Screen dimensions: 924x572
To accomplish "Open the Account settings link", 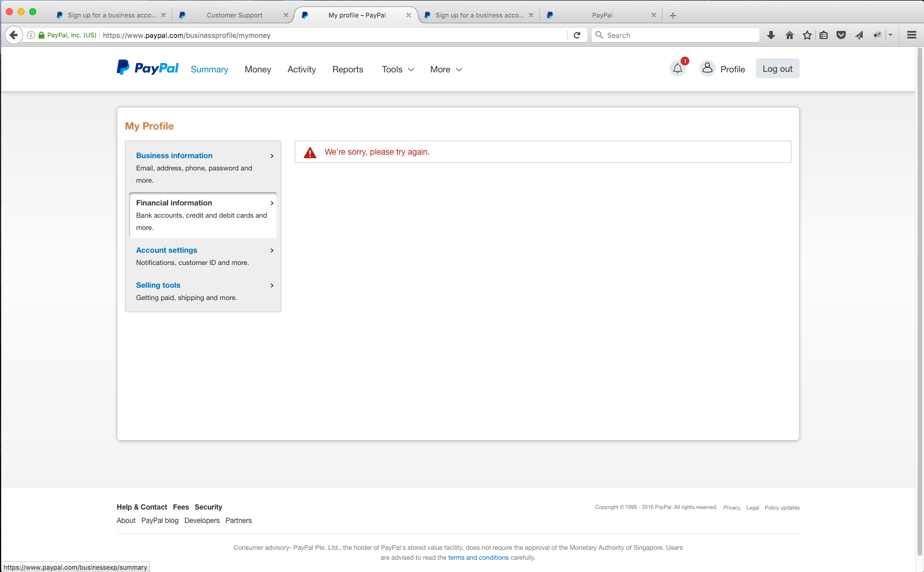I will click(166, 250).
